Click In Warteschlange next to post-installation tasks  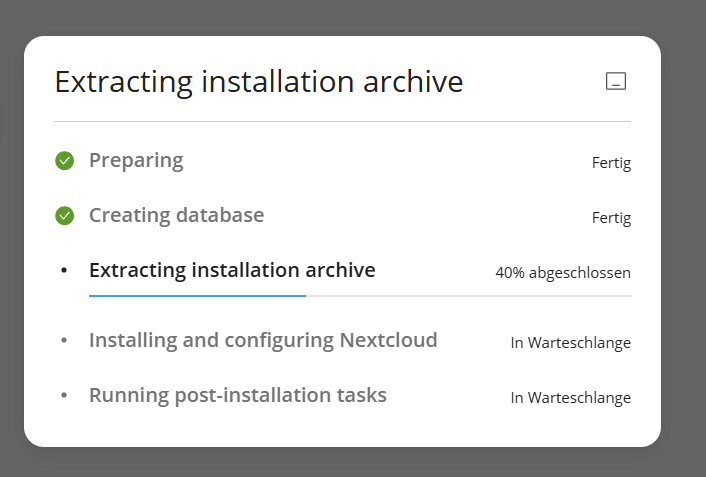click(570, 398)
